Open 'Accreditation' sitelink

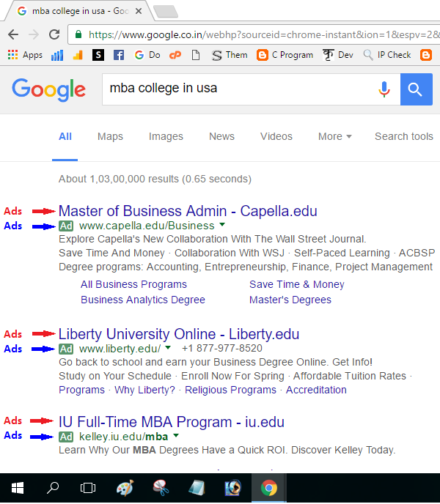coord(316,390)
